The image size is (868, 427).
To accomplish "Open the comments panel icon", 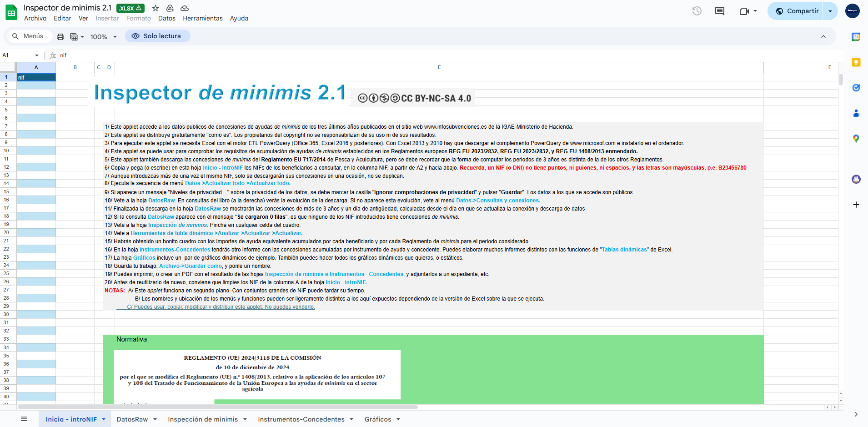I will click(719, 11).
